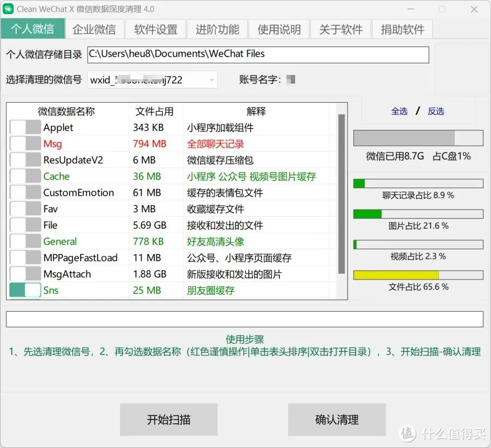
Task: Select the ResUpdateV2 row name
Action: [73, 160]
